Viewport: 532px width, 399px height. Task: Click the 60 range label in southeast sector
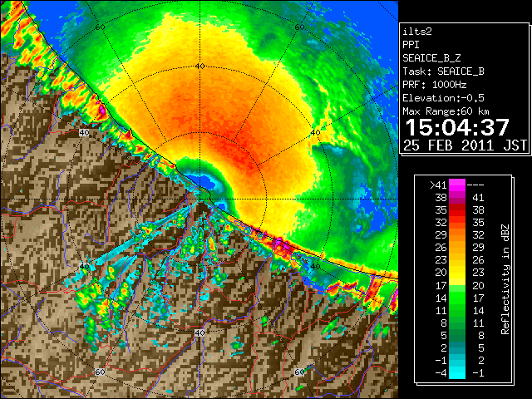click(x=299, y=372)
